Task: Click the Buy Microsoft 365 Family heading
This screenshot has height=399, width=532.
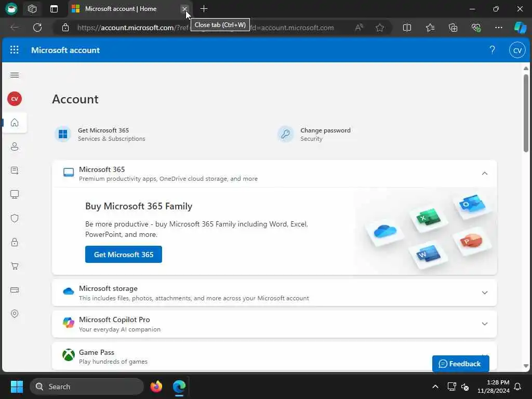Action: tap(138, 206)
